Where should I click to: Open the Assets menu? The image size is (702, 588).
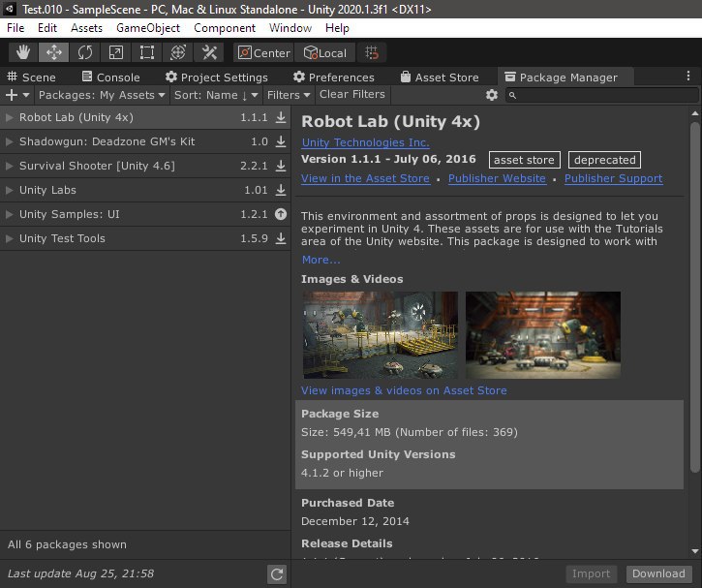[x=86, y=28]
